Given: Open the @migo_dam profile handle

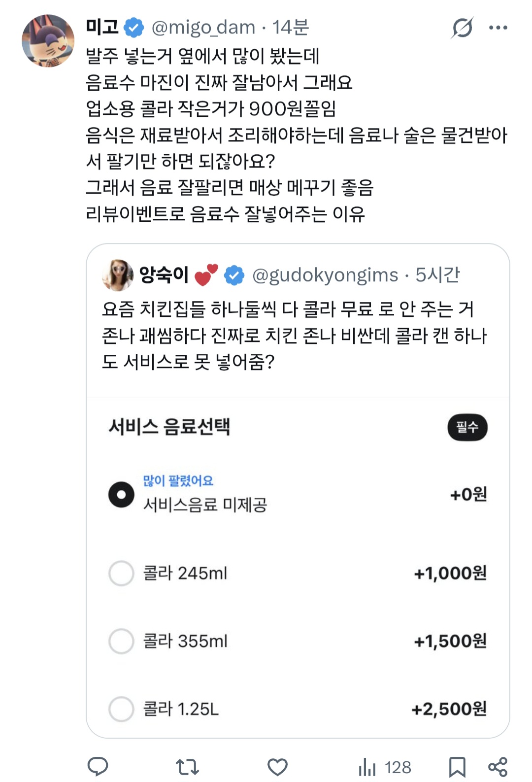Looking at the screenshot, I should click(203, 27).
